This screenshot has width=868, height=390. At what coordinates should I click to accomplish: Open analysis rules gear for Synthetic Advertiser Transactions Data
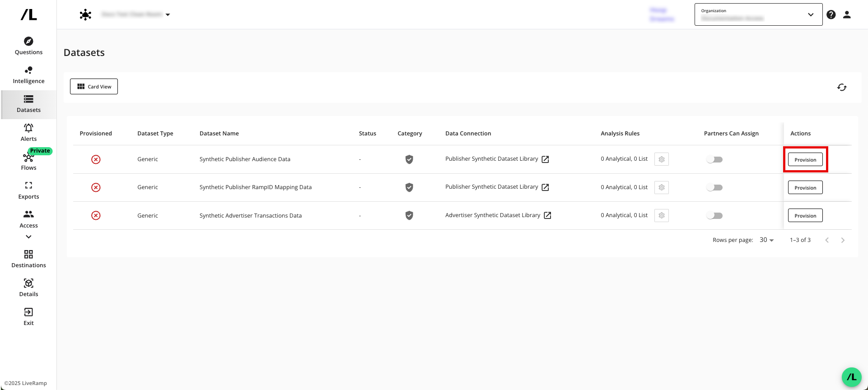tap(661, 216)
